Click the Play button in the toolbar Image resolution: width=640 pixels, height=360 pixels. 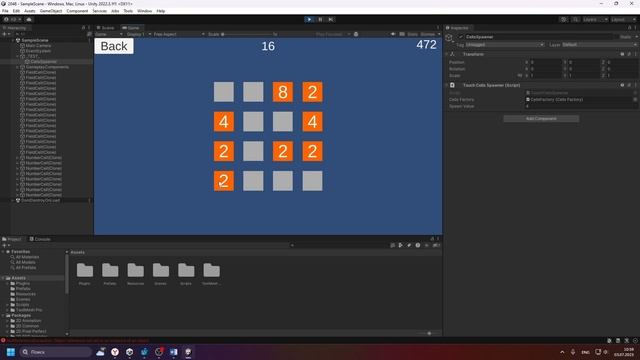coord(309,19)
